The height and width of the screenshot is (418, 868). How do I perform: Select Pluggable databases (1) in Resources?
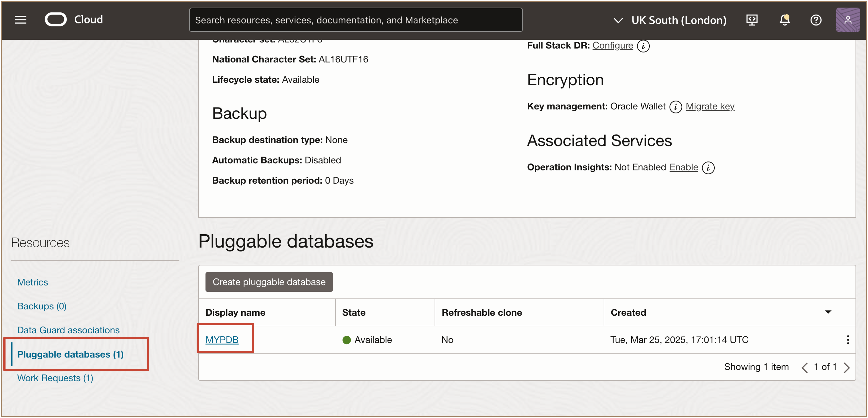click(70, 354)
